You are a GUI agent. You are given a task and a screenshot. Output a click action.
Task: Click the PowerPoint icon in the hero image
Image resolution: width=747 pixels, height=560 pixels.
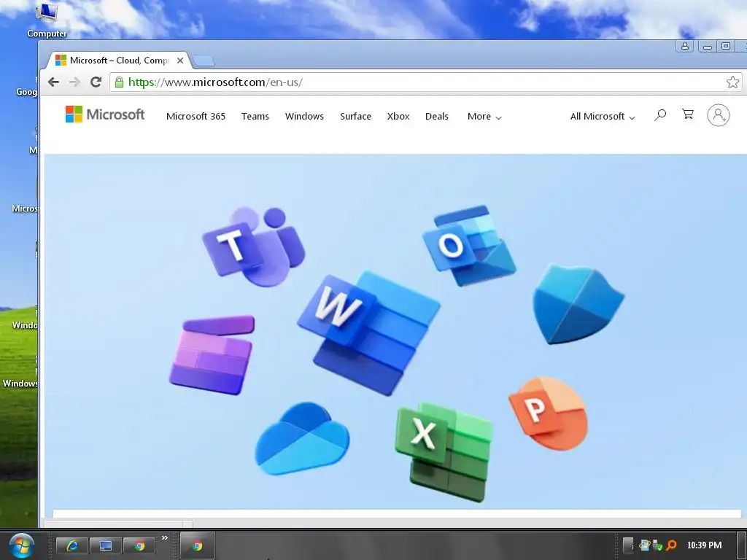[x=548, y=414]
